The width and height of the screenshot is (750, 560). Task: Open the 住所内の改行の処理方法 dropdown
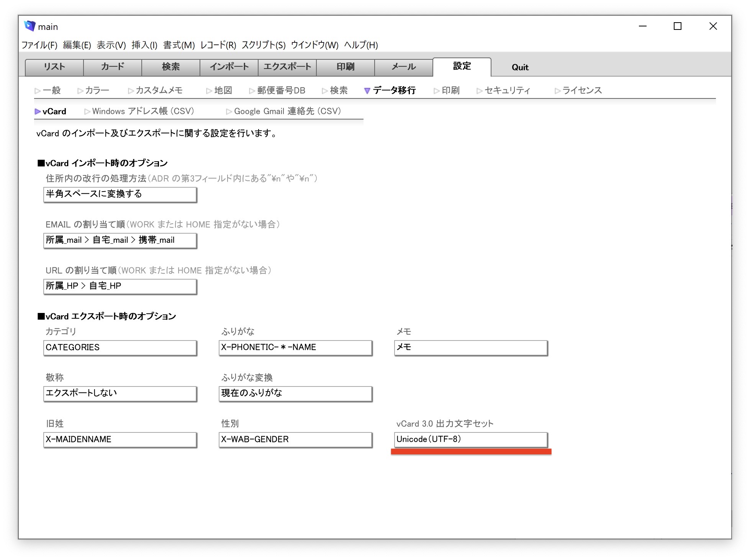click(x=120, y=194)
